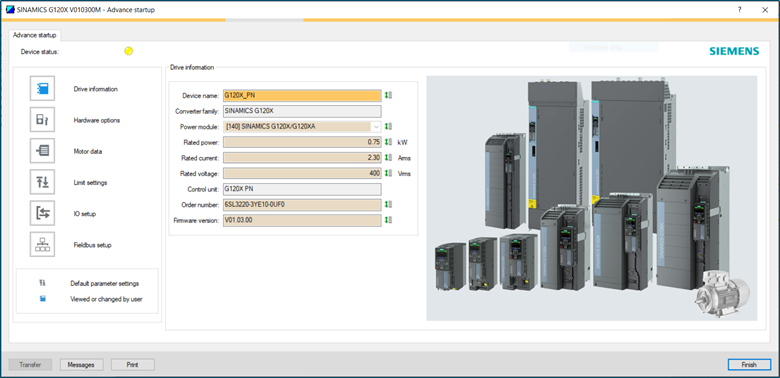Click the Drive information label text
The image size is (780, 378).
pos(96,89)
